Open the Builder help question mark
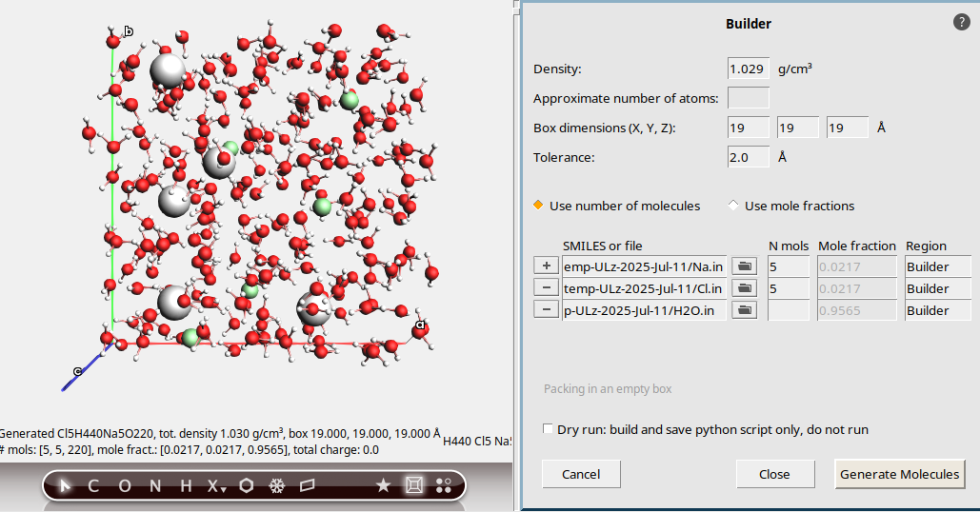This screenshot has height=512, width=980. (961, 22)
